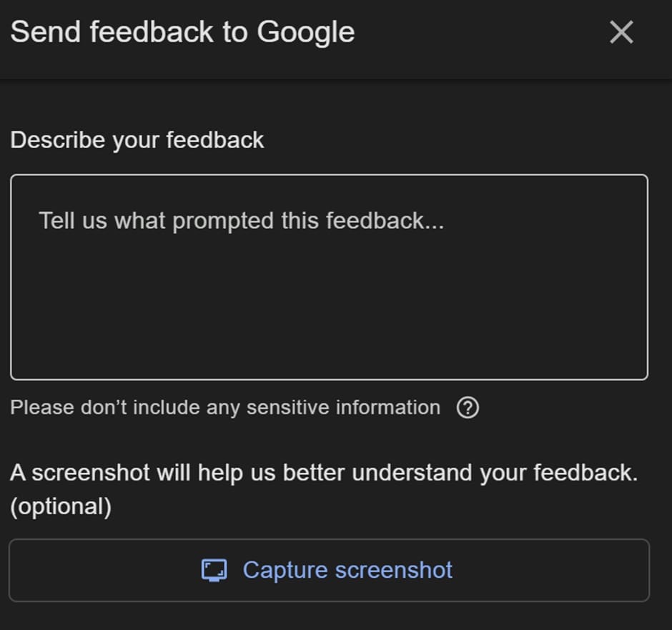The image size is (672, 630).
Task: Click the Capture screenshot button
Action: (329, 571)
